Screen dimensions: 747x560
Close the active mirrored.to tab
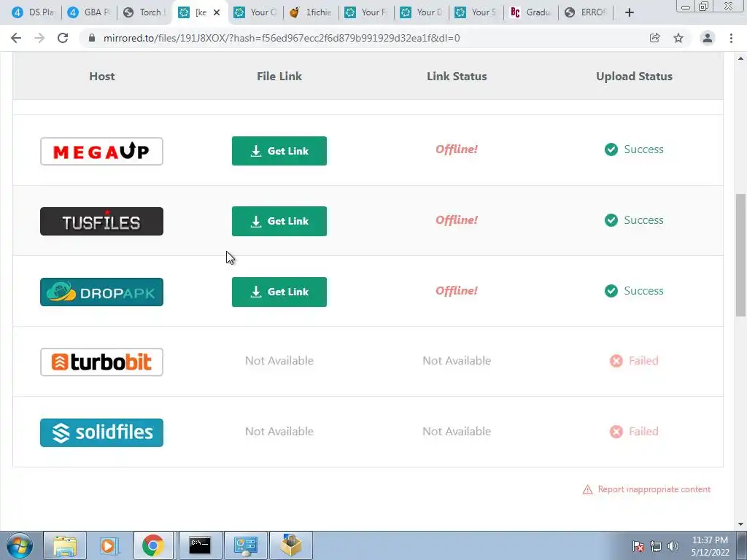tap(217, 12)
